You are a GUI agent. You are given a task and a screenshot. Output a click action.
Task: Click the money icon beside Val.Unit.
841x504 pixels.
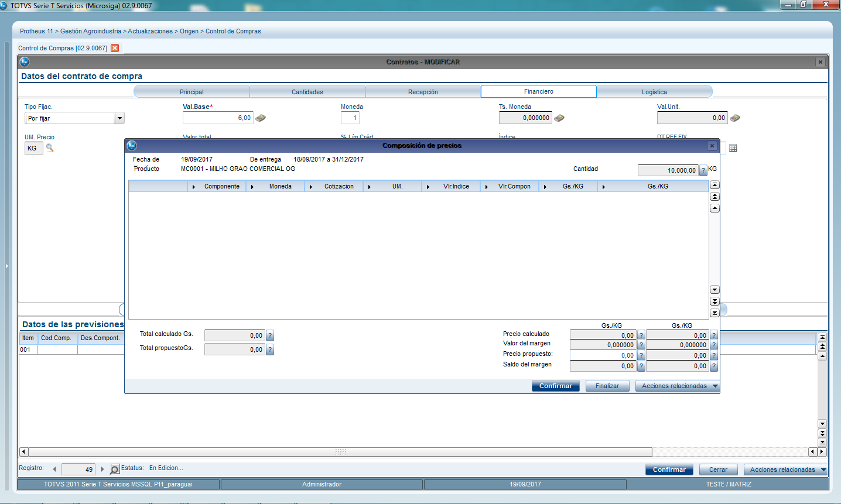coord(735,118)
